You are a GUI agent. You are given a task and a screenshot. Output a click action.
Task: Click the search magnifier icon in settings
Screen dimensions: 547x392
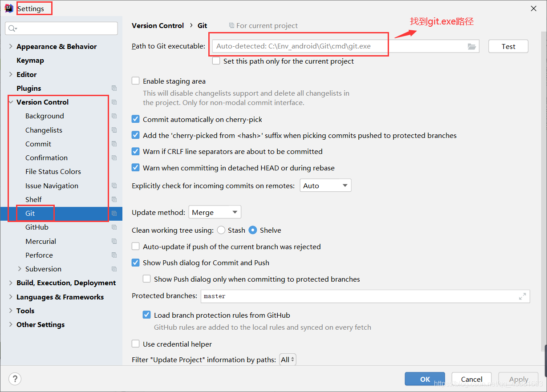12,28
